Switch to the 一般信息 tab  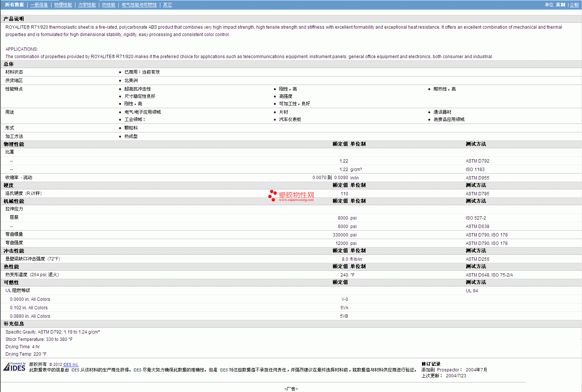point(39,5)
